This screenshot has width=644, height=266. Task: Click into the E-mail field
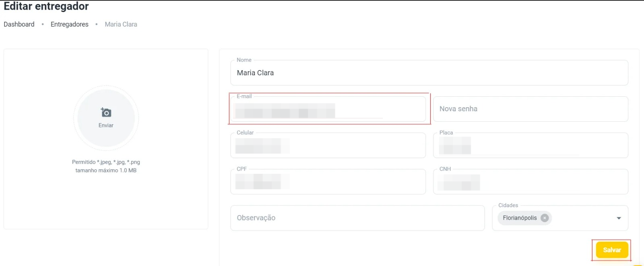coord(328,110)
